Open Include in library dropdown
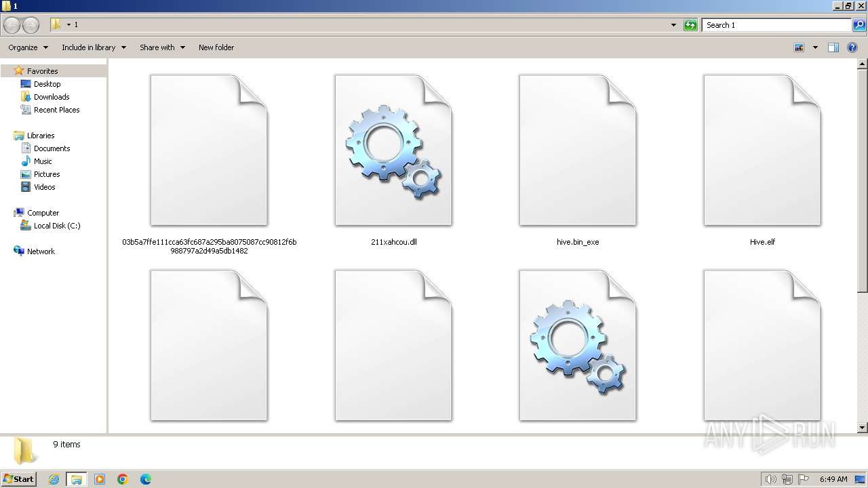This screenshot has height=488, width=868. 94,47
